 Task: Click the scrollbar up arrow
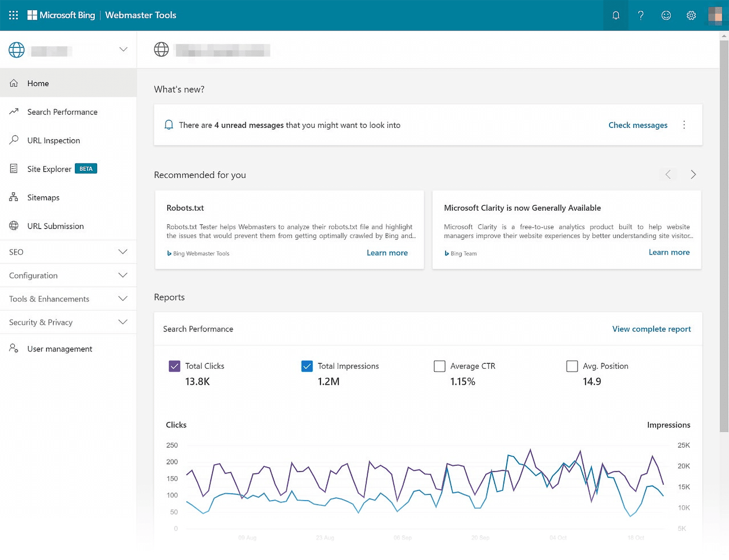tap(724, 36)
